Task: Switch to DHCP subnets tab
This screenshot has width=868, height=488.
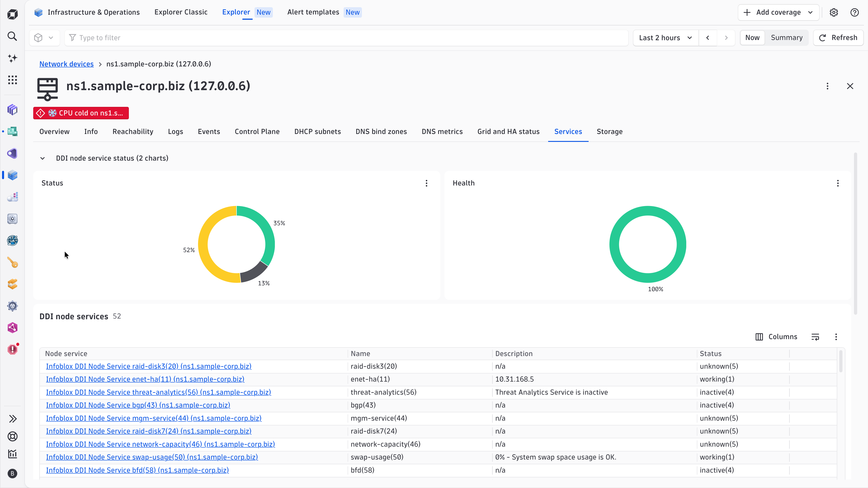Action: [317, 132]
